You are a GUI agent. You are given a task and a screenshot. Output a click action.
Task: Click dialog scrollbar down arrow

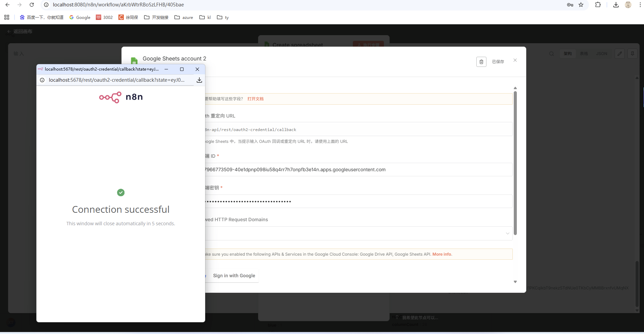click(x=515, y=282)
